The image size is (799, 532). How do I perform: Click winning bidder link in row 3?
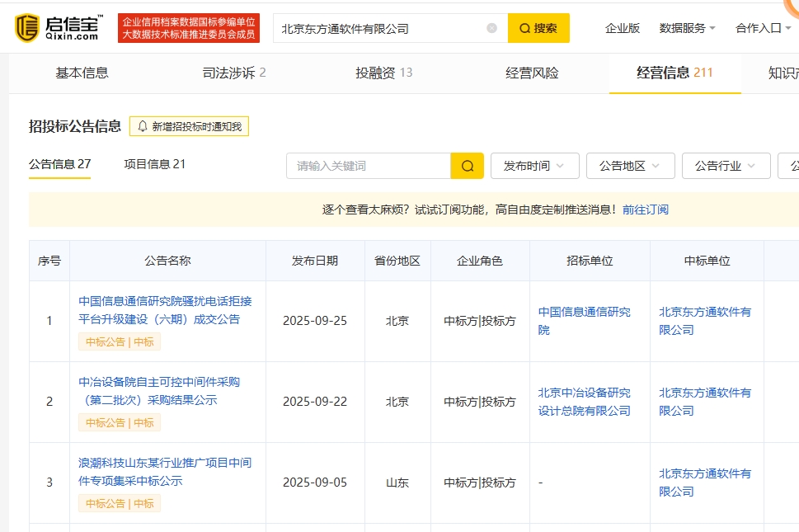click(x=705, y=483)
